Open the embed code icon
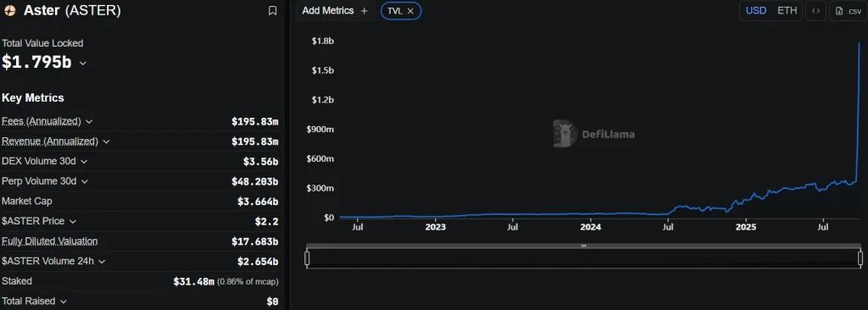The width and height of the screenshot is (868, 310). click(815, 10)
